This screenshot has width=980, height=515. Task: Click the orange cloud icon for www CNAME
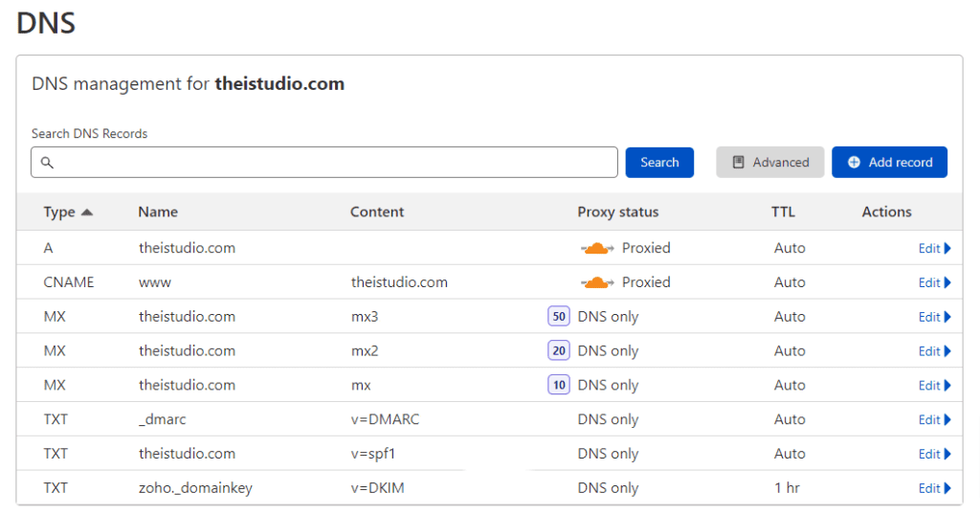coord(597,282)
